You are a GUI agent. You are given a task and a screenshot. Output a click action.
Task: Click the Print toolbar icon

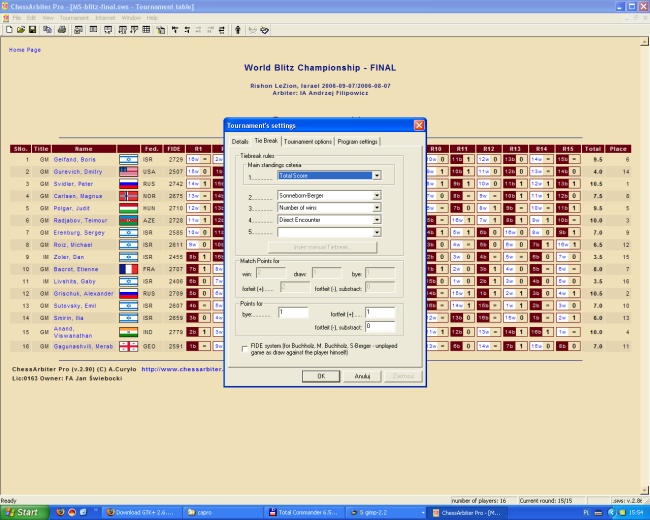coord(62,30)
